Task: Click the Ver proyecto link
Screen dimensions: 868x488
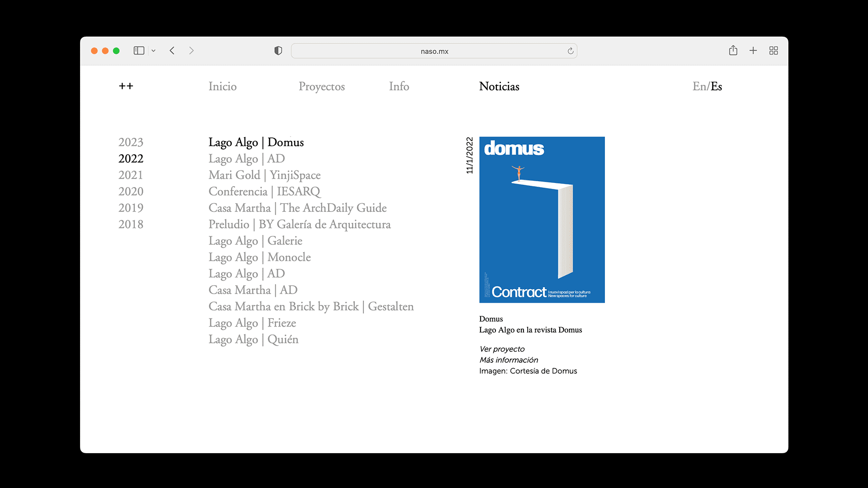Action: 502,349
